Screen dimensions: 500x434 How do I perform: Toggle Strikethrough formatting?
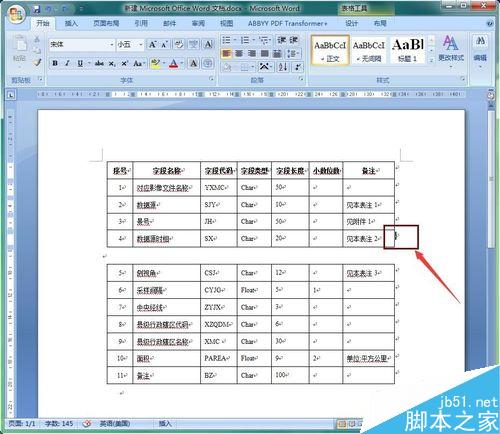click(x=99, y=63)
